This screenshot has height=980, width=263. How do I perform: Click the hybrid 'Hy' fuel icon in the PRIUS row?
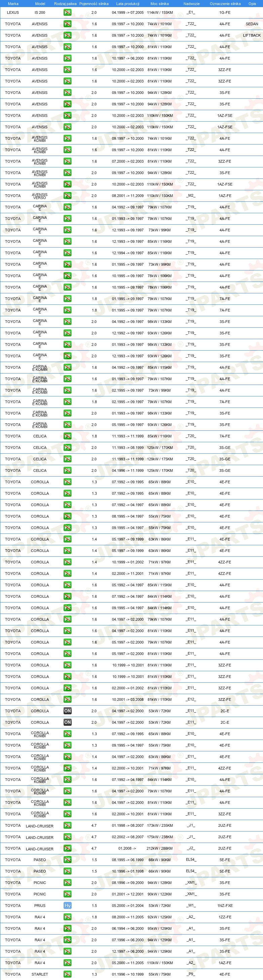(67, 906)
